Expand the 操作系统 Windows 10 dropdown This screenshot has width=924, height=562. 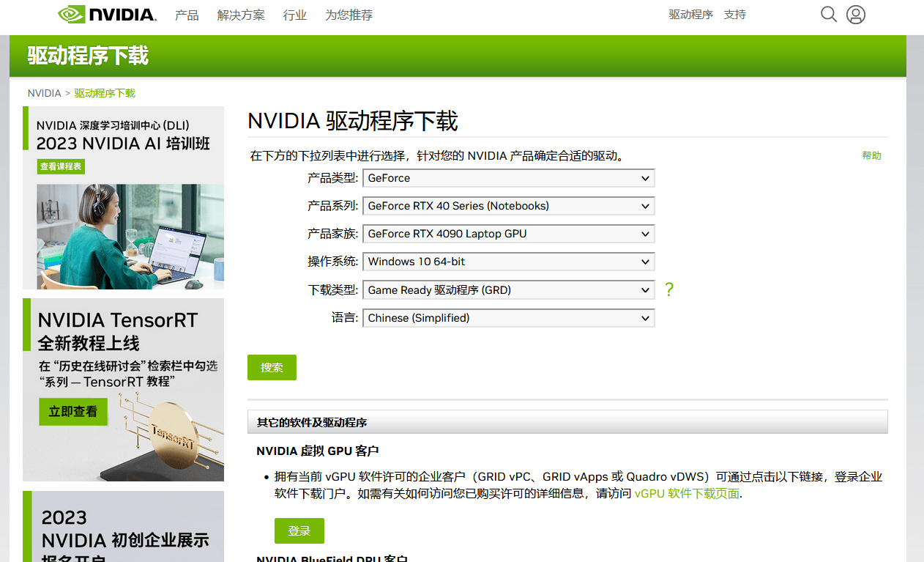[x=508, y=262]
